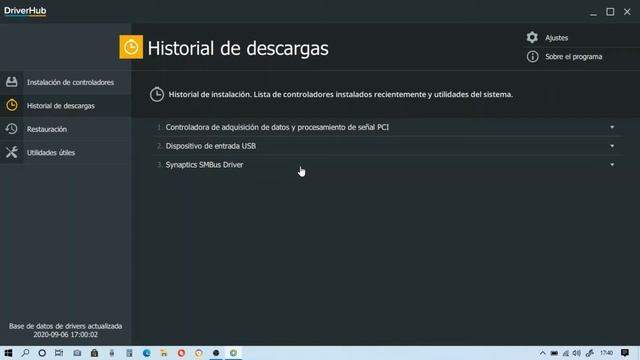Click the driver installation disk icon

pos(11,82)
